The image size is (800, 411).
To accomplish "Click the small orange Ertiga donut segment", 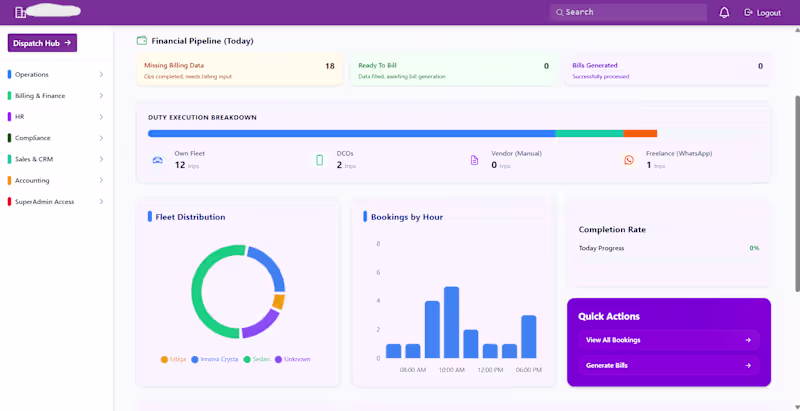I will coord(279,301).
